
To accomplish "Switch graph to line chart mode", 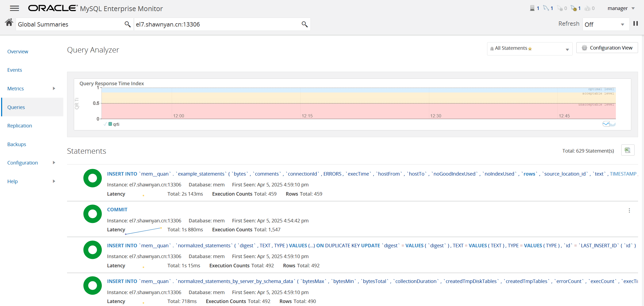I will click(x=606, y=124).
